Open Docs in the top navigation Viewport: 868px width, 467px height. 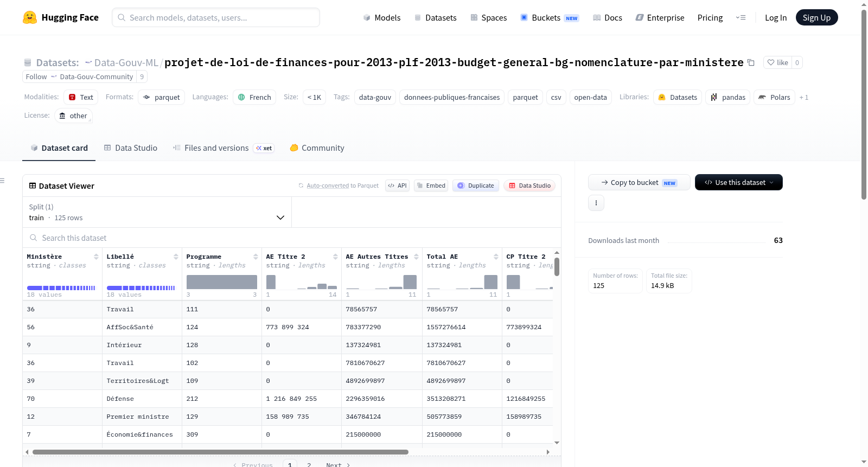click(607, 17)
